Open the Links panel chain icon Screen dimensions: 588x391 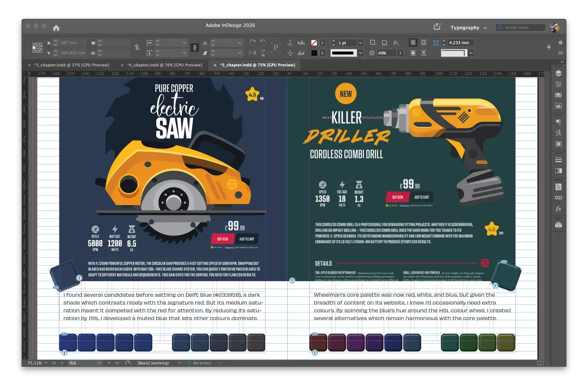click(x=558, y=198)
